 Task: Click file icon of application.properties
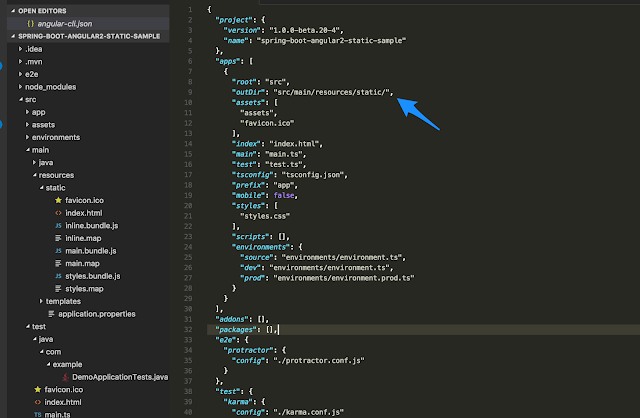[x=51, y=314]
